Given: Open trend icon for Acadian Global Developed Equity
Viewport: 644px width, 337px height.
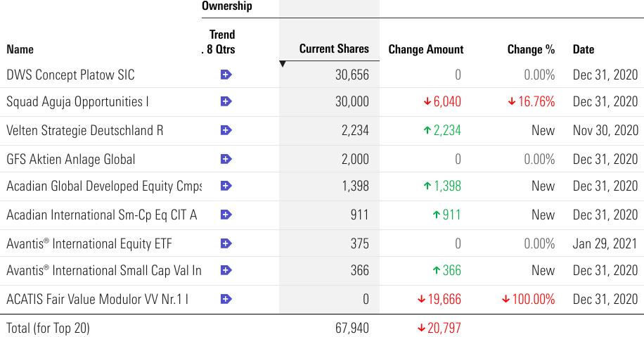Looking at the screenshot, I should point(226,186).
